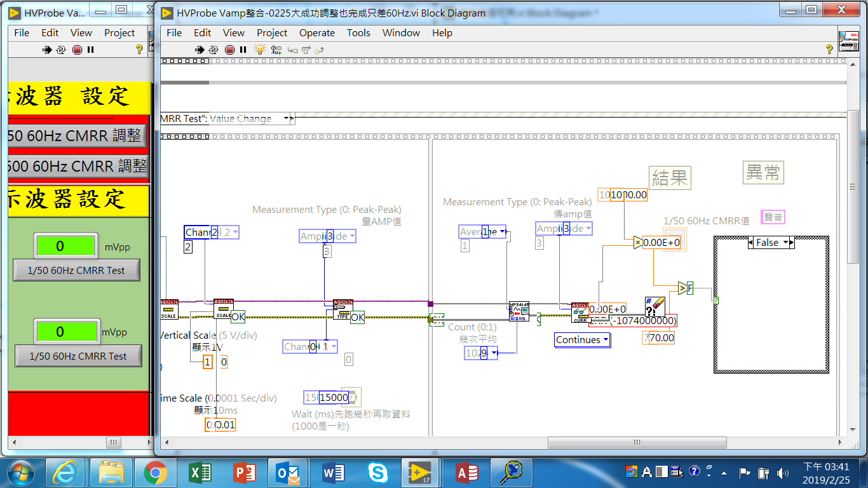
Task: Open the Continues enum constant dropdown
Action: 604,340
